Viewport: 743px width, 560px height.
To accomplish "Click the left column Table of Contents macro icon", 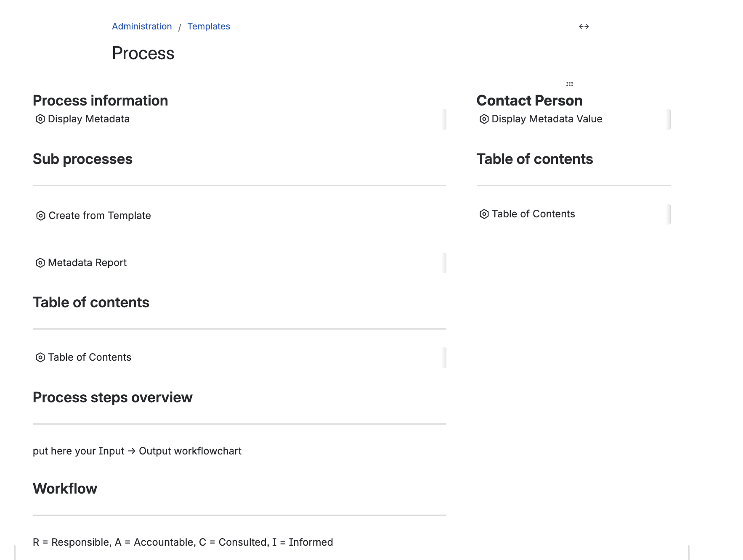I will pos(40,358).
